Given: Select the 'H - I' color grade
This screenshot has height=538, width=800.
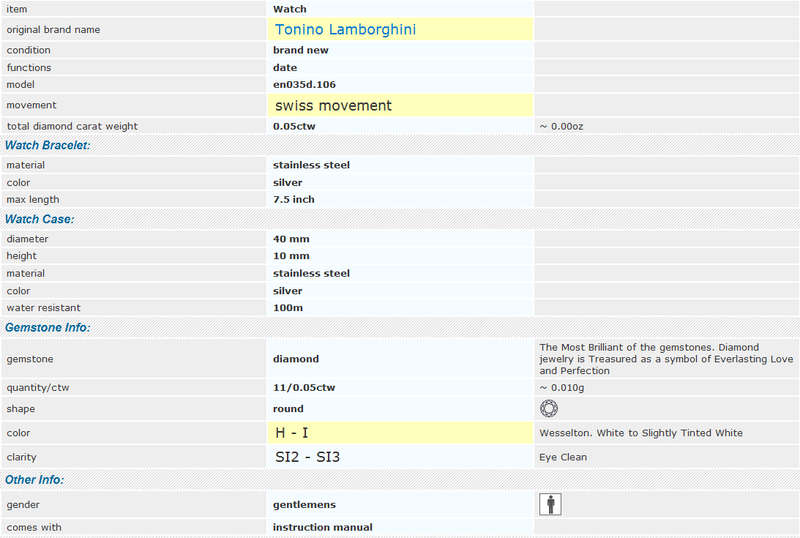Looking at the screenshot, I should [x=291, y=433].
